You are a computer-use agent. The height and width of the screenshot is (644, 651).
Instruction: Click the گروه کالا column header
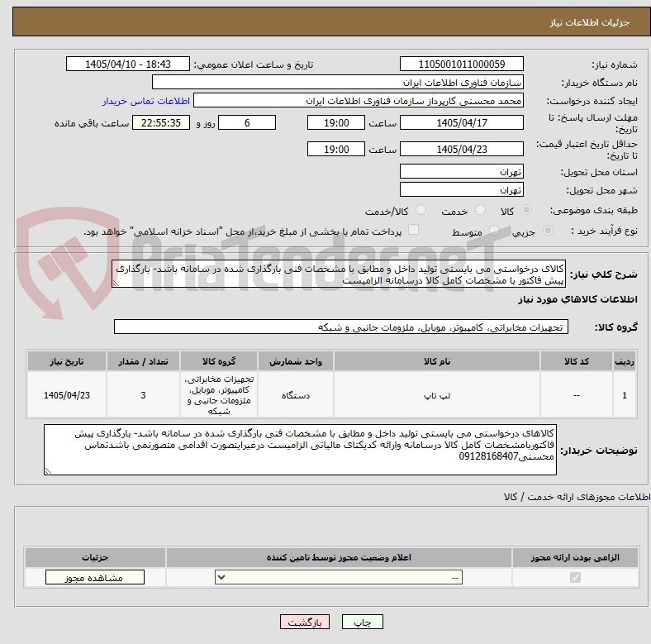pos(219,361)
